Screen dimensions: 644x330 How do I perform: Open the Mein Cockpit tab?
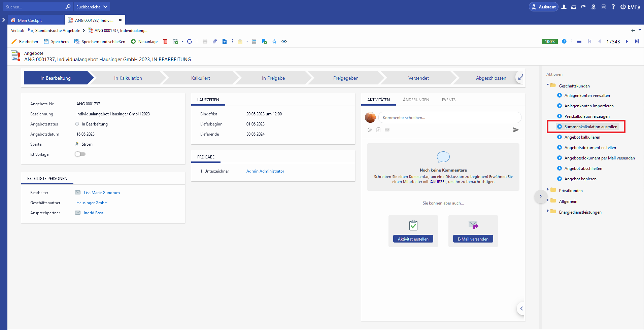(30, 20)
